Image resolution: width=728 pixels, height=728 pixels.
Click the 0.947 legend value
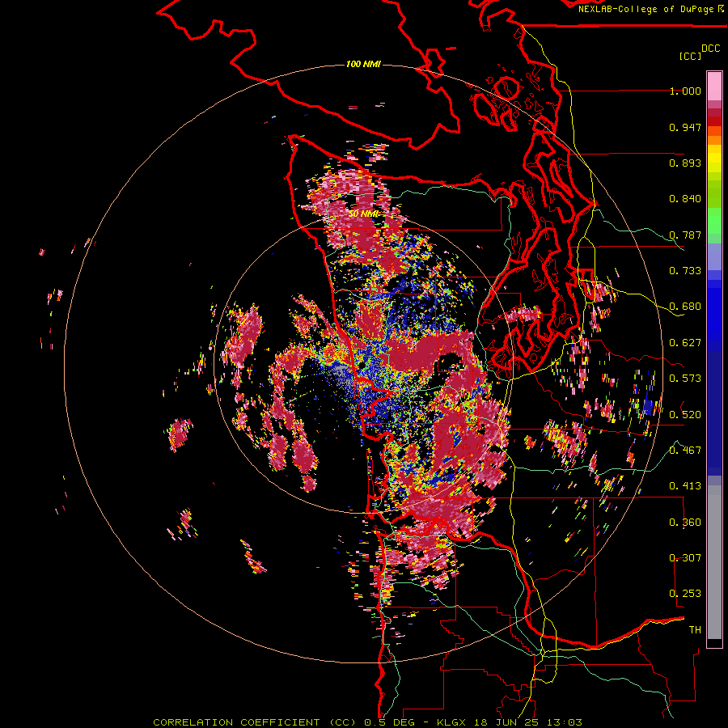[x=685, y=127]
